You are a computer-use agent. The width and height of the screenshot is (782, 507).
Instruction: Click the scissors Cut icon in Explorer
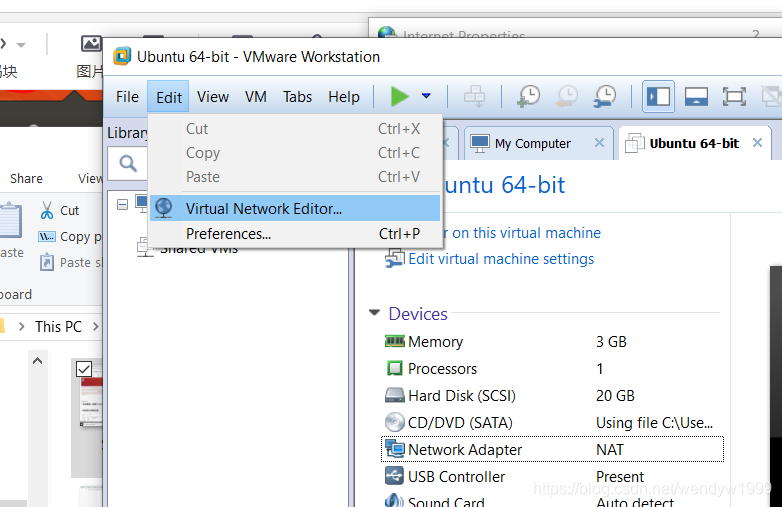47,210
